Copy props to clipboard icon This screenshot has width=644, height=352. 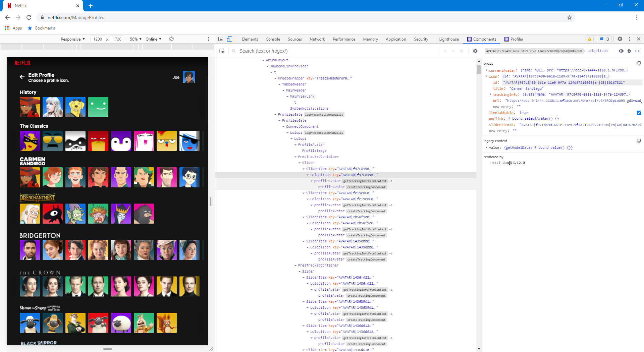pyautogui.click(x=639, y=63)
